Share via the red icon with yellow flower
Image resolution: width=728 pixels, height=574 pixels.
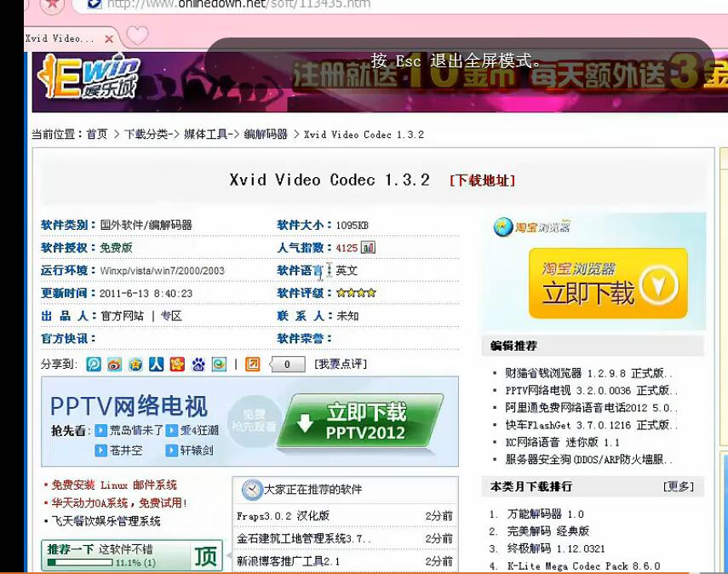tap(177, 364)
